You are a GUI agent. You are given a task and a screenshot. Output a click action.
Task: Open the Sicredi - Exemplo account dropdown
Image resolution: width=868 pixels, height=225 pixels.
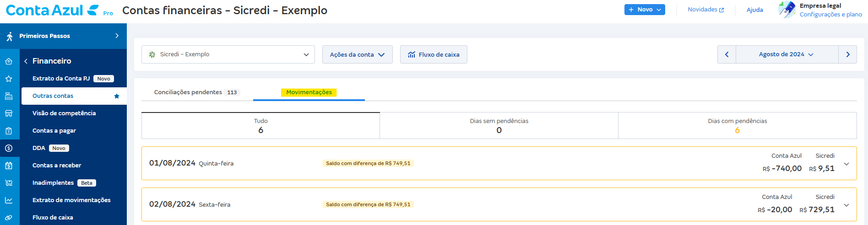[x=228, y=54]
